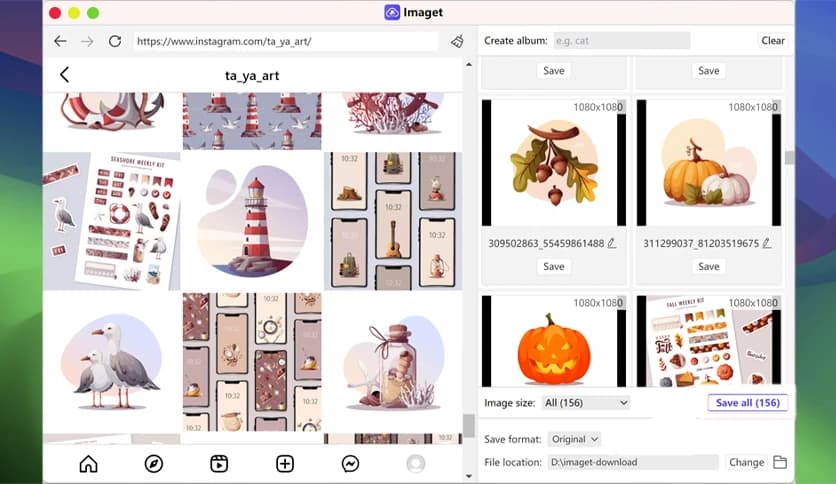
Task: Open the profile avatar in bottom bar
Action: tap(416, 464)
